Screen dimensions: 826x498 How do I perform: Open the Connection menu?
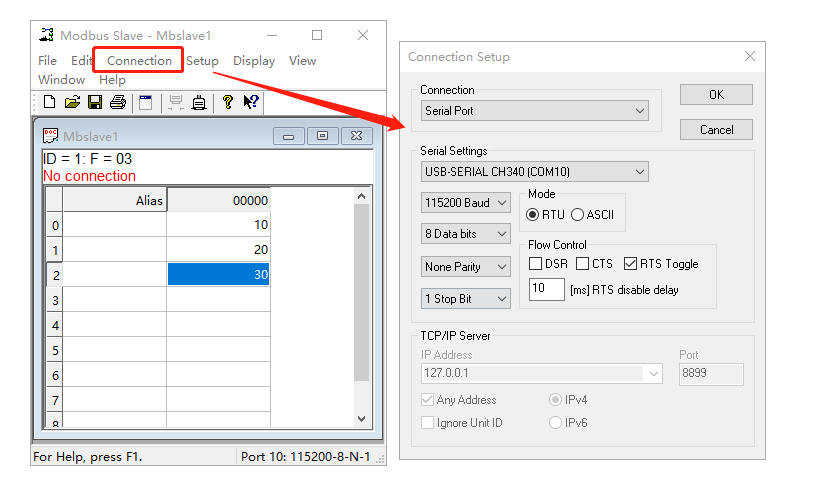[139, 61]
